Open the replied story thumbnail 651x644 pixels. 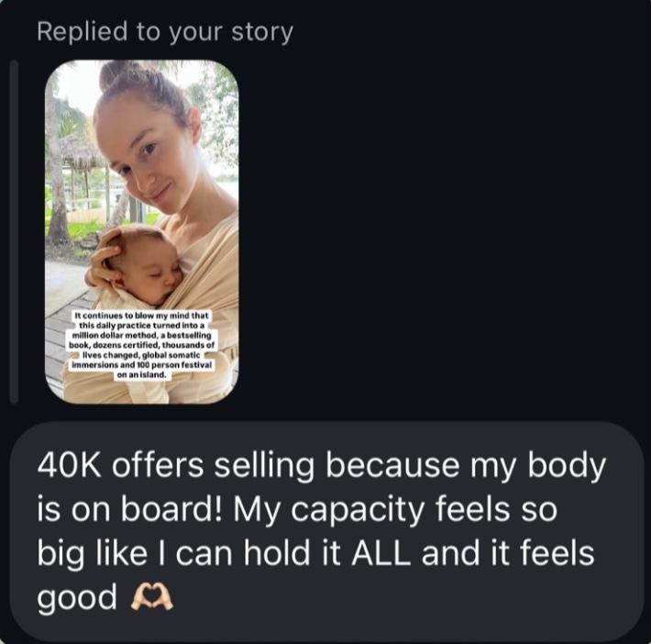point(141,231)
